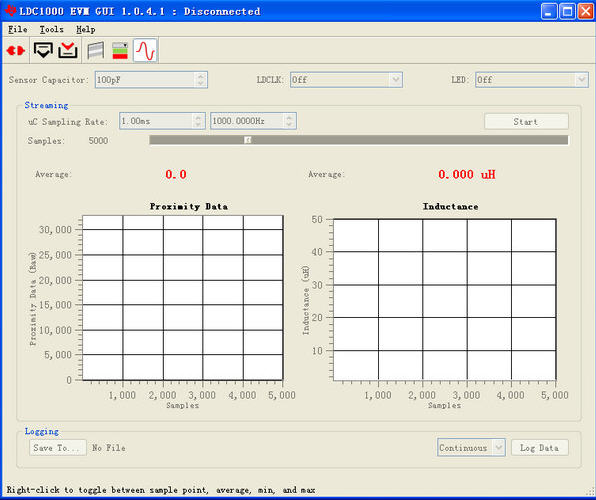Click the Save To... button
Screen dimensions: 596x500
(58, 448)
